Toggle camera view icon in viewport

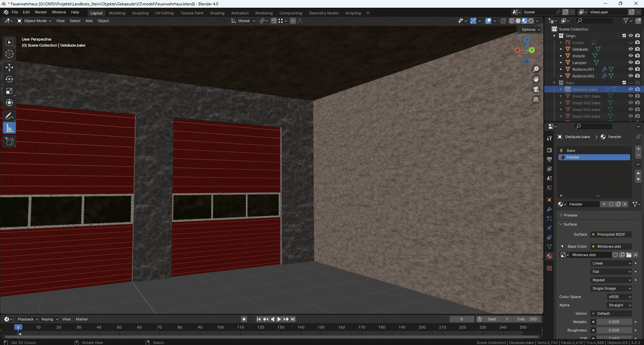coord(536,89)
